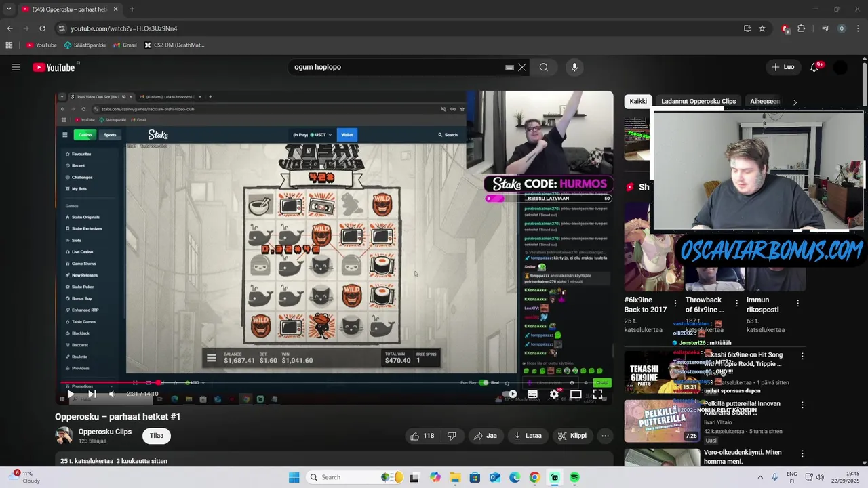868x488 pixels.
Task: Open options for Tekashi 6ix9ine Hit Song video
Action: (x=802, y=356)
